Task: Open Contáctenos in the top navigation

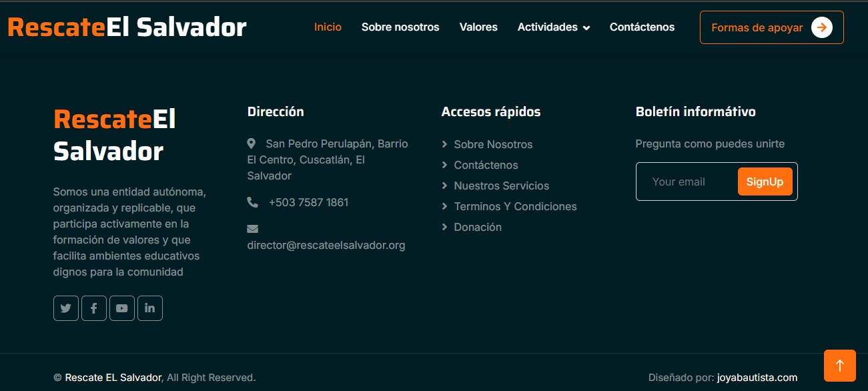Action: point(642,27)
